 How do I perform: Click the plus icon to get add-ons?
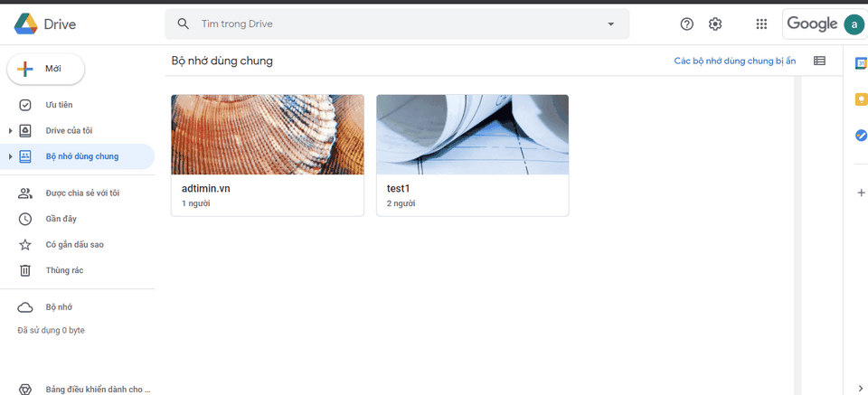[x=861, y=193]
